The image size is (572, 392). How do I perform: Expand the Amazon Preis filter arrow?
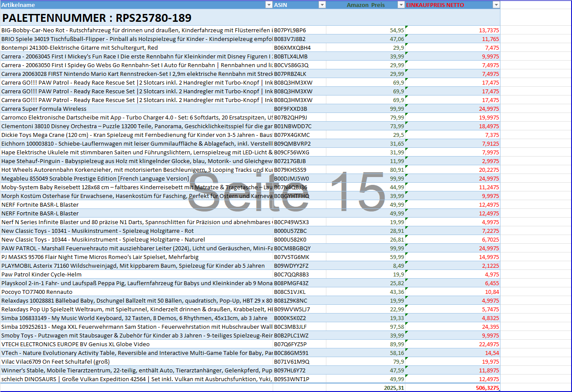(401, 5)
